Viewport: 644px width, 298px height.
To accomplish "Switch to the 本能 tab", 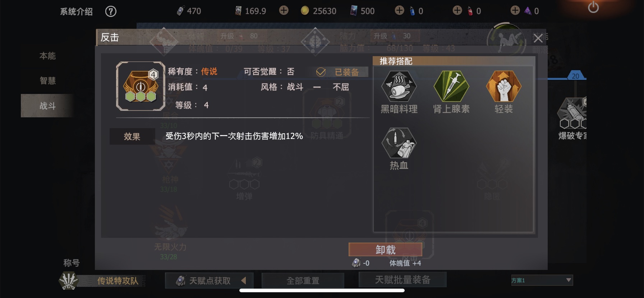I will coord(47,56).
